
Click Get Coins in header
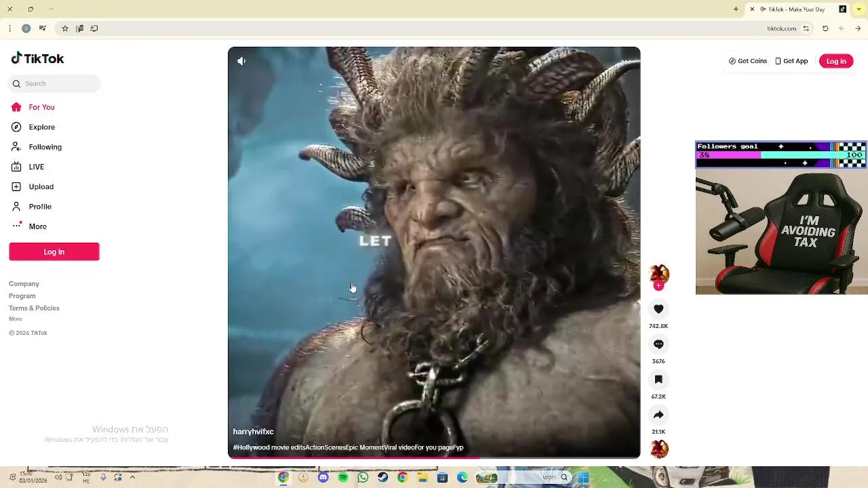coord(748,61)
